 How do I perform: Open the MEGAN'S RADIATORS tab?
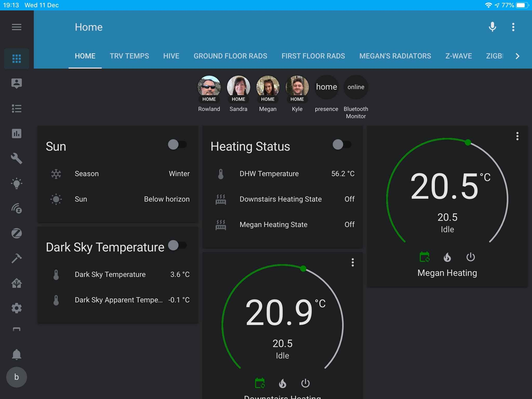pos(395,56)
